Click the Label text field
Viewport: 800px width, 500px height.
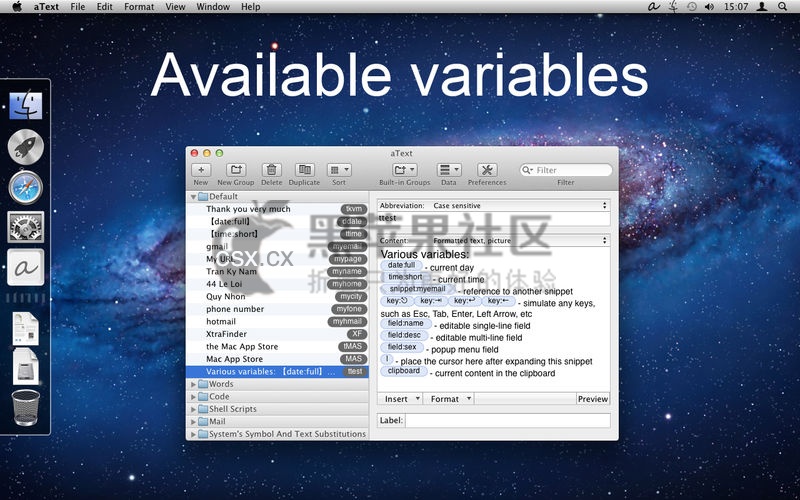[x=508, y=420]
